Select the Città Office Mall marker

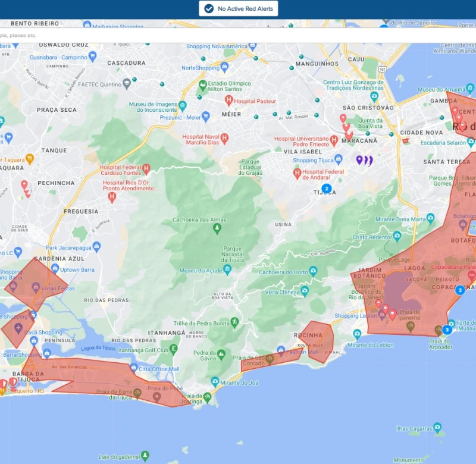pyautogui.click(x=133, y=368)
